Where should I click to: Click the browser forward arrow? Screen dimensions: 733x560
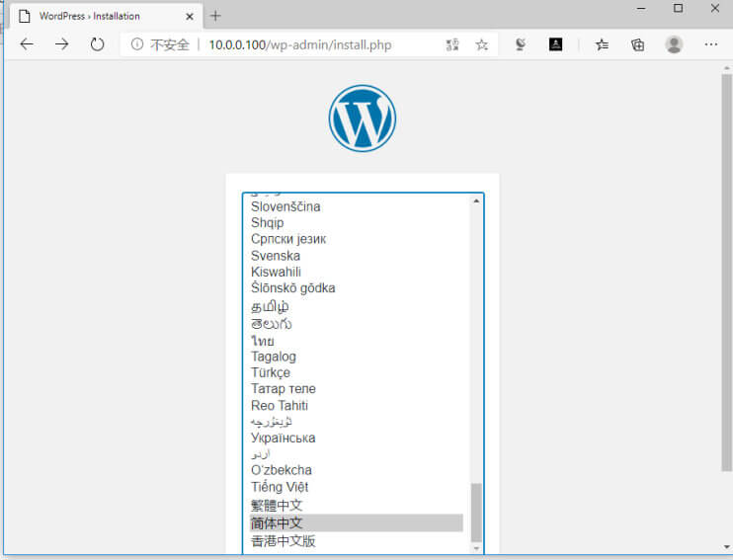[x=61, y=44]
